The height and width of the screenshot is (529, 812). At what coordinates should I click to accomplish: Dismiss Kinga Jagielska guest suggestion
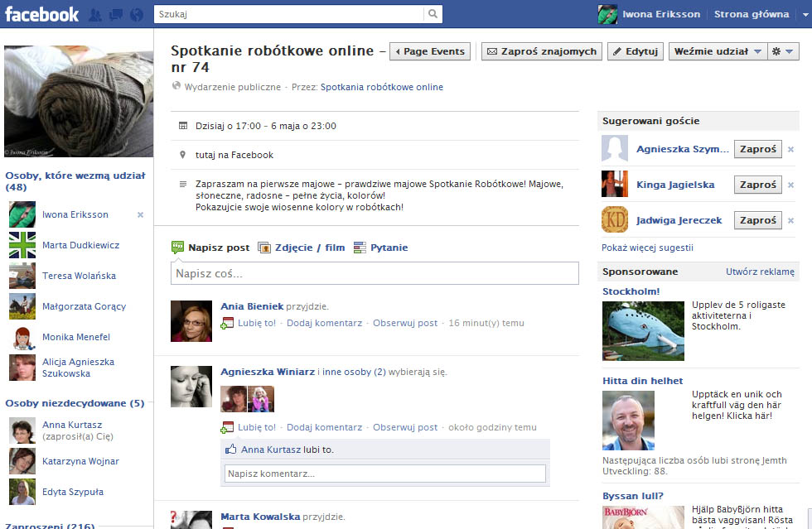tap(790, 185)
